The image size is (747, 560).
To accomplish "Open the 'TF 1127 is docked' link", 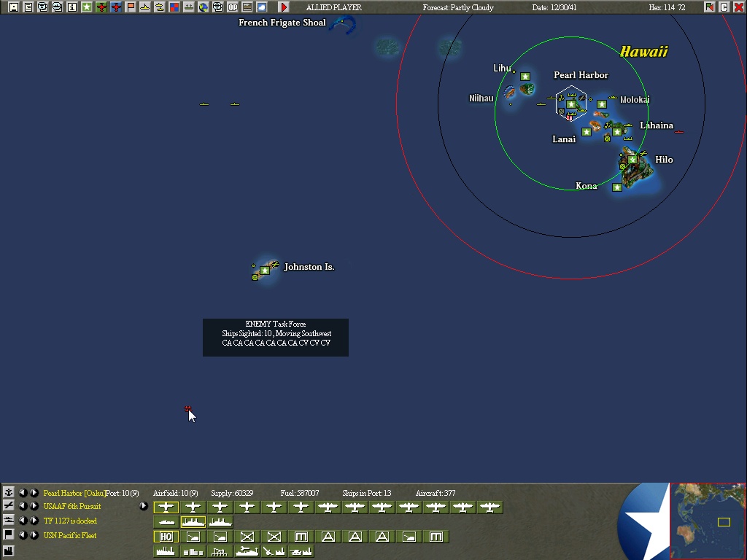I will click(70, 521).
